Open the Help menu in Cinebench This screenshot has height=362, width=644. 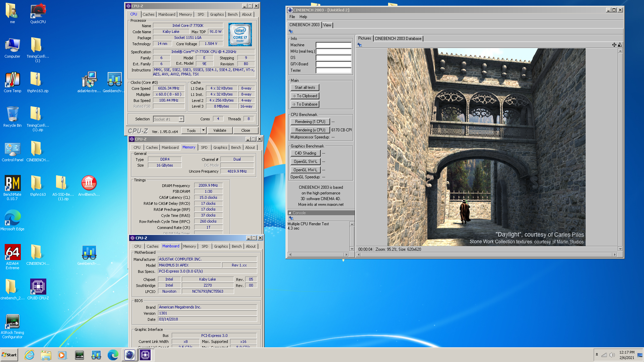point(303,17)
